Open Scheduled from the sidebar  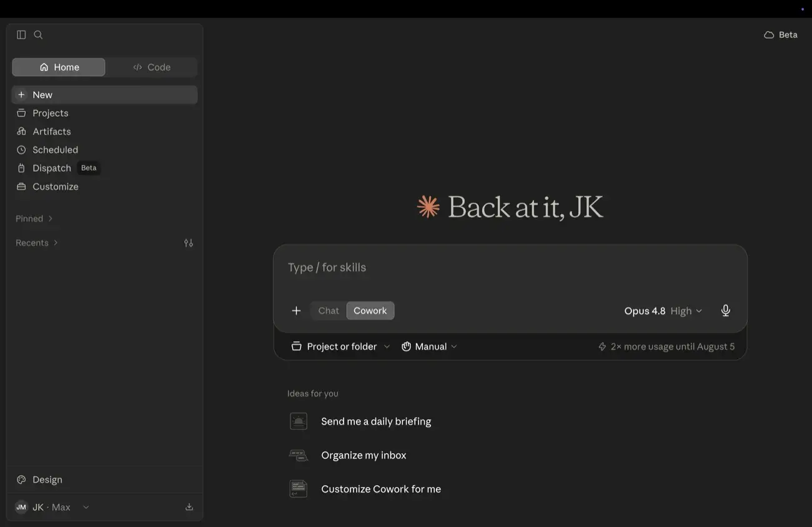[x=104, y=150]
